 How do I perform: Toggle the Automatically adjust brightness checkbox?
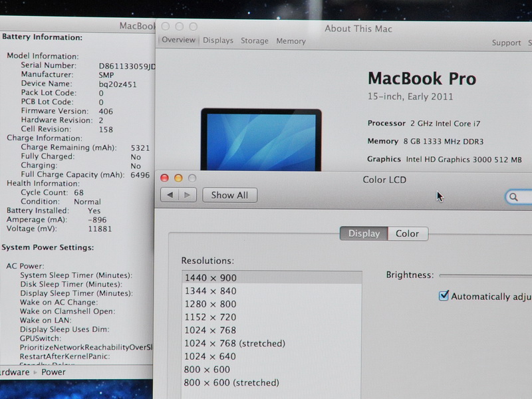click(x=444, y=295)
